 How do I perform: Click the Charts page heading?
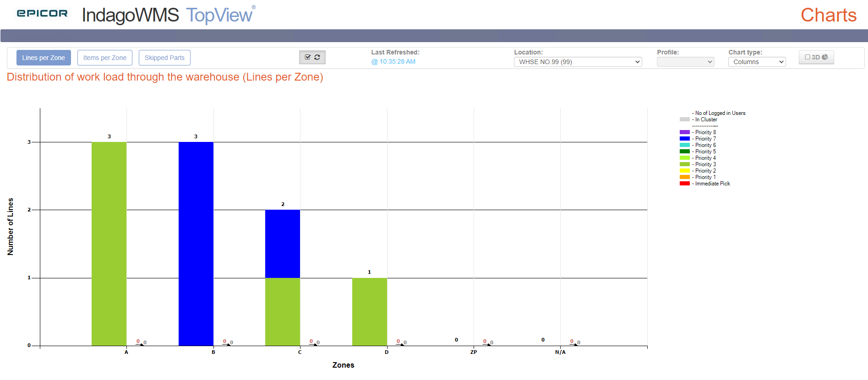click(829, 15)
